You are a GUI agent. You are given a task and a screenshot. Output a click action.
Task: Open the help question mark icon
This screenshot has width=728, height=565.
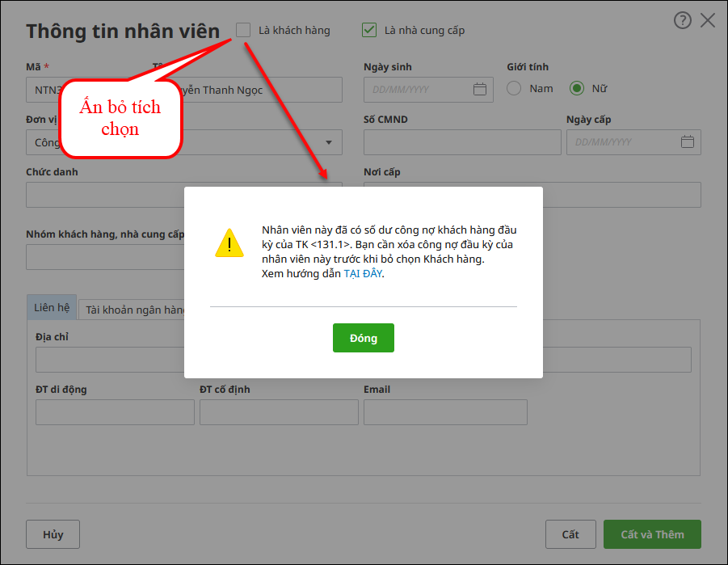(683, 21)
